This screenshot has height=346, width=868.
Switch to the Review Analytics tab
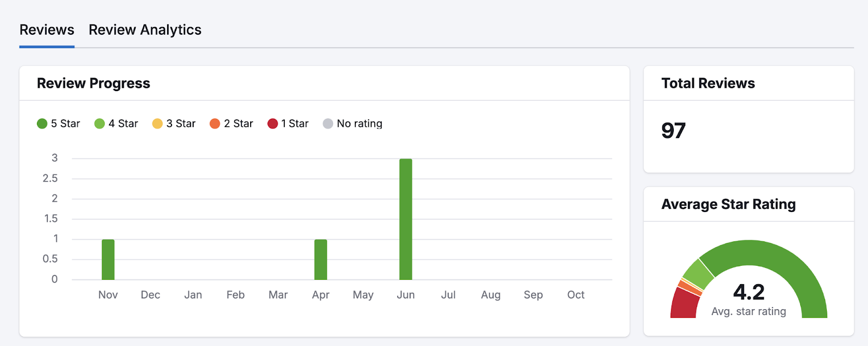pyautogui.click(x=145, y=29)
